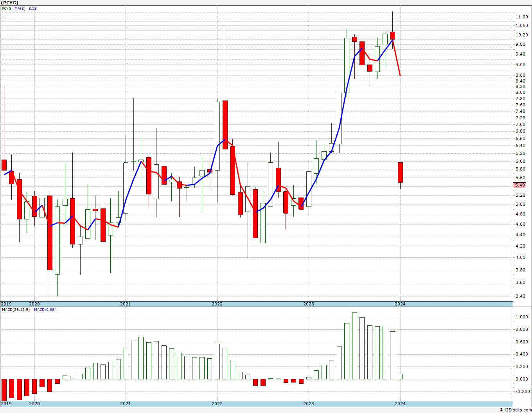Click the small green MACD bar at 2024

click(400, 377)
